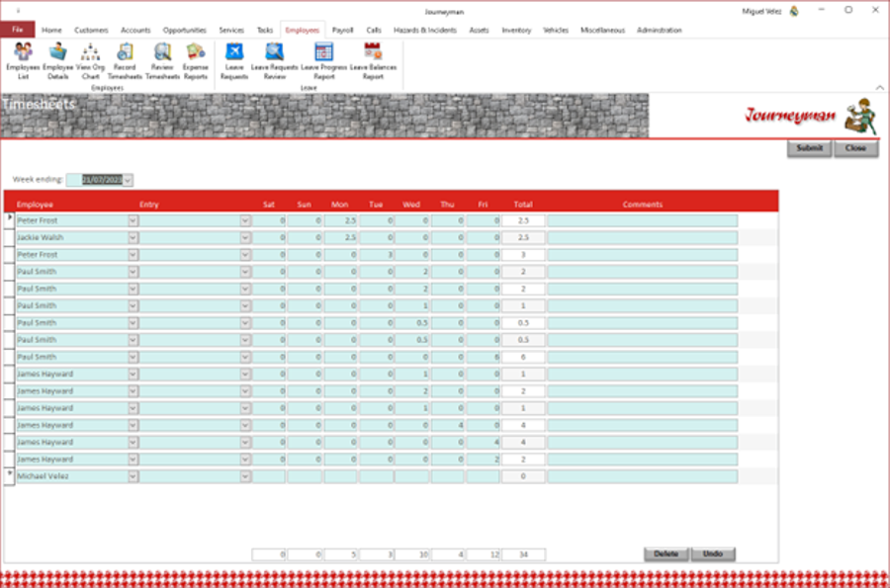Click the Comments column header
The image size is (890, 588).
tap(643, 205)
